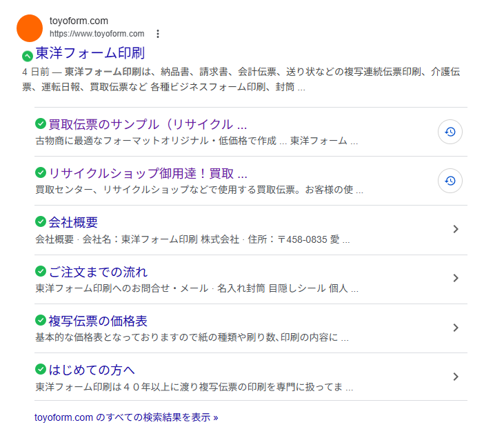Open the 東洋フォーム印刷 main result link
The height and width of the screenshot is (427, 504).
(90, 53)
